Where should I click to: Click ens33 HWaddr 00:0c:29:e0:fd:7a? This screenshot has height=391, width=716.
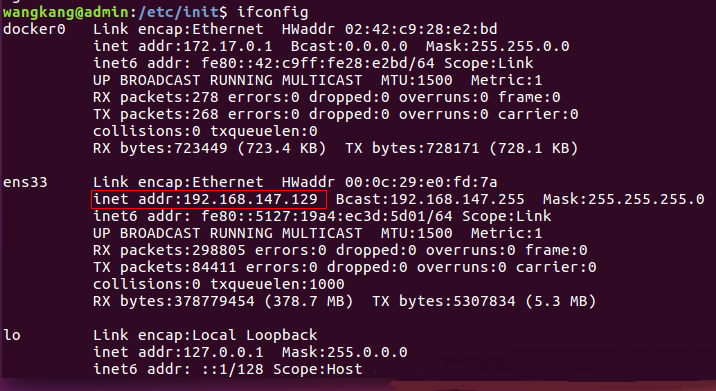pos(390,182)
